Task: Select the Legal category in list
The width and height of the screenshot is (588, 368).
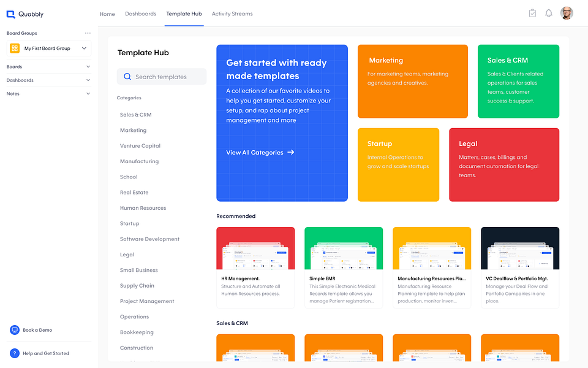Action: click(x=127, y=255)
